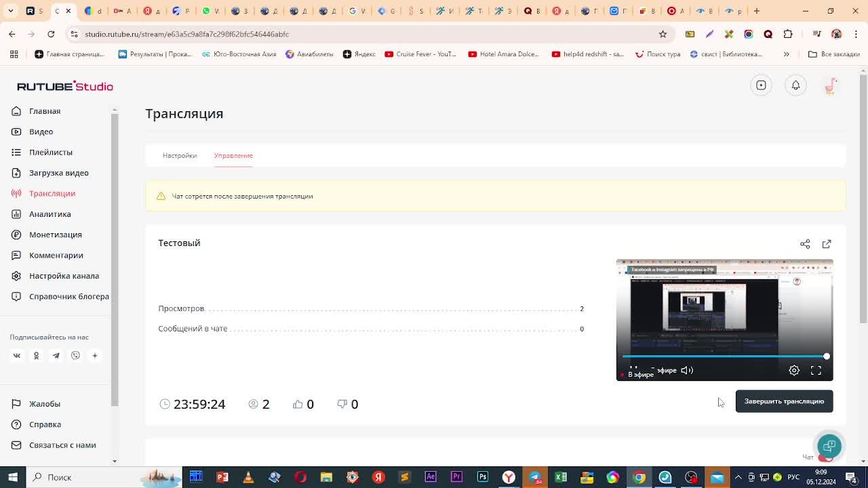Switch the РУС keyboard language
This screenshot has height=488, width=868.
[793, 477]
